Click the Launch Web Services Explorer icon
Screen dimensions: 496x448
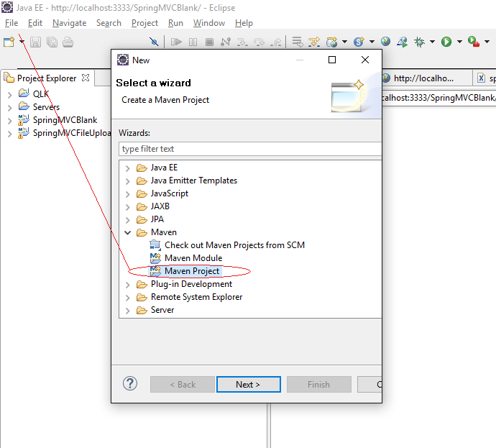pos(403,42)
